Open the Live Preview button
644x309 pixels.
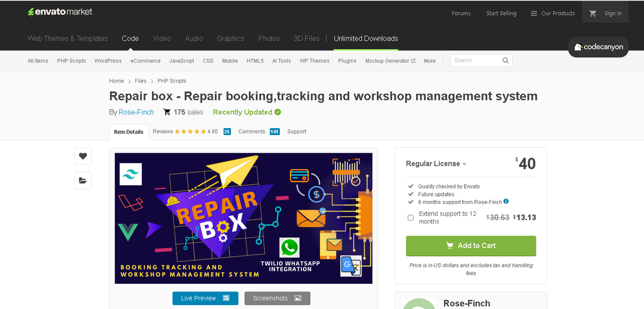click(x=205, y=298)
